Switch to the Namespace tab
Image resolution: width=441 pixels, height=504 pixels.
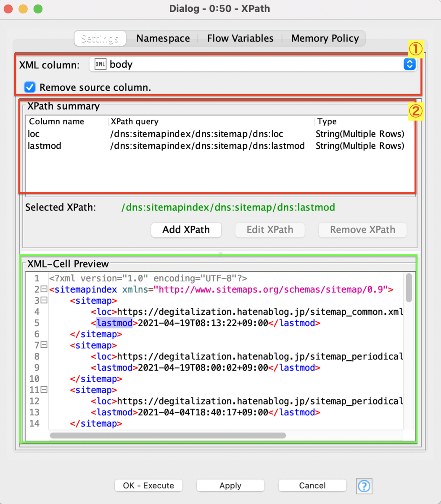pos(163,38)
